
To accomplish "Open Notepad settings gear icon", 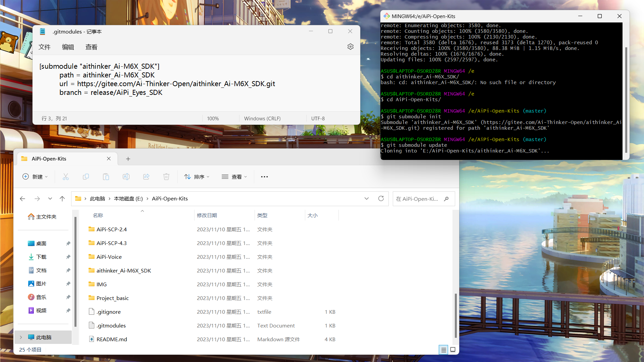I will 351,47.
